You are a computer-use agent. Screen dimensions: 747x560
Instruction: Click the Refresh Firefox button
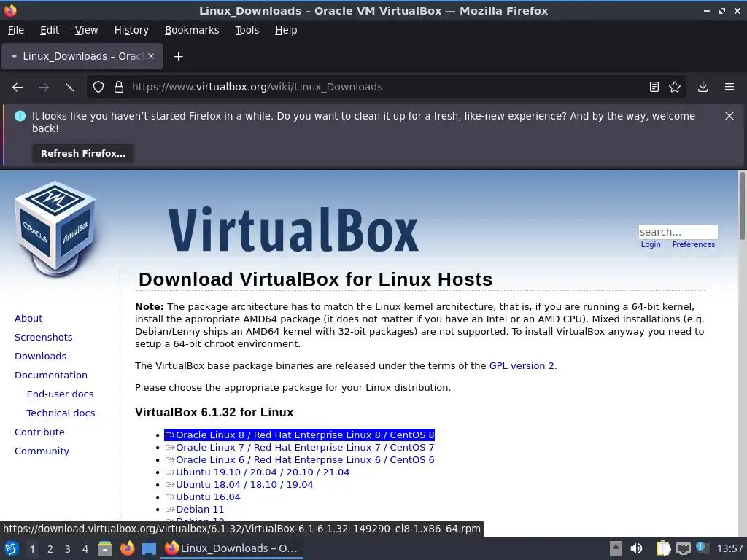(x=83, y=154)
